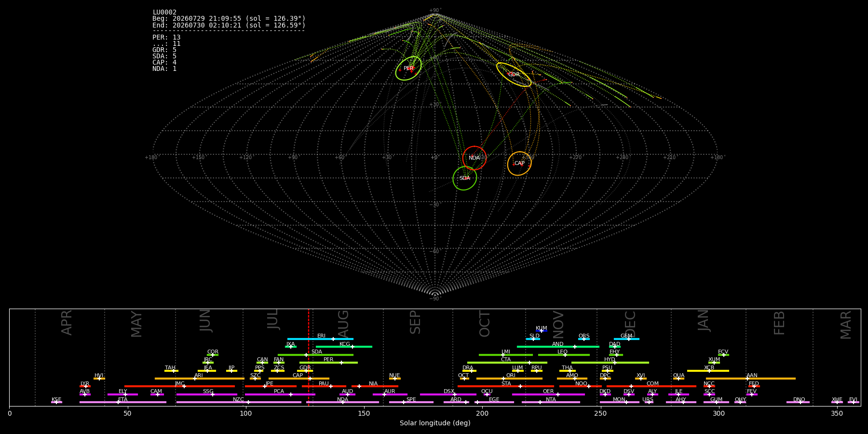Select the CTA shower bar in timeline
This screenshot has width=868, height=434.
pyautogui.click(x=507, y=363)
